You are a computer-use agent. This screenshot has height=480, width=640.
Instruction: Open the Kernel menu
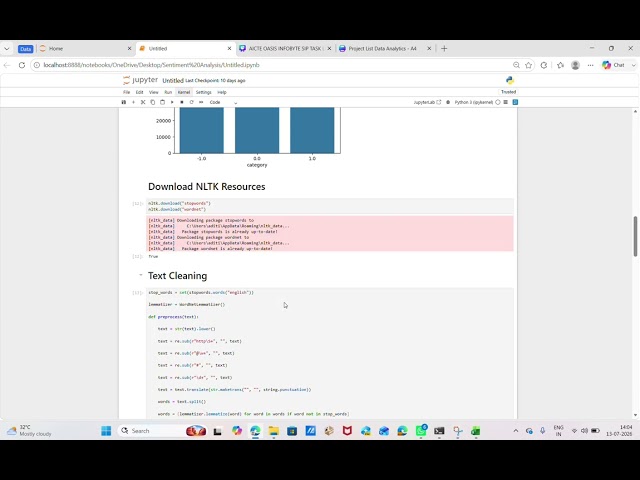(x=184, y=92)
